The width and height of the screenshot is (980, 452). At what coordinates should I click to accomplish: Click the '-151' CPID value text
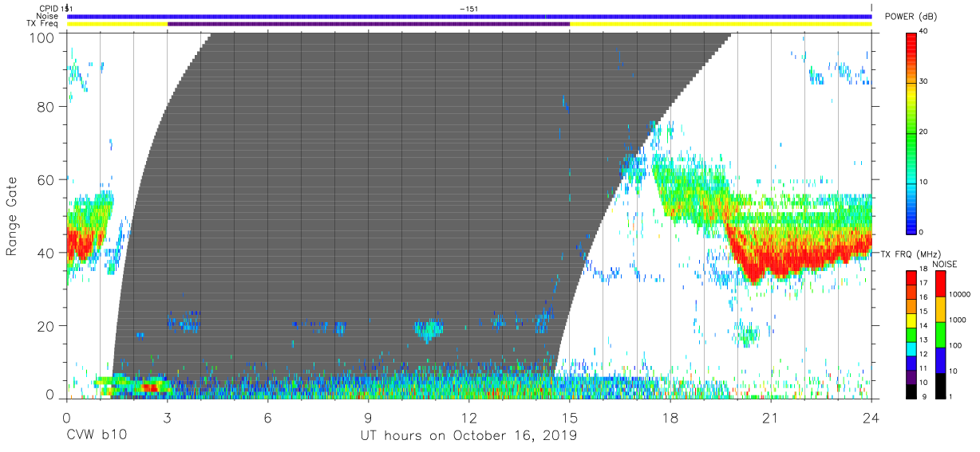pos(468,8)
